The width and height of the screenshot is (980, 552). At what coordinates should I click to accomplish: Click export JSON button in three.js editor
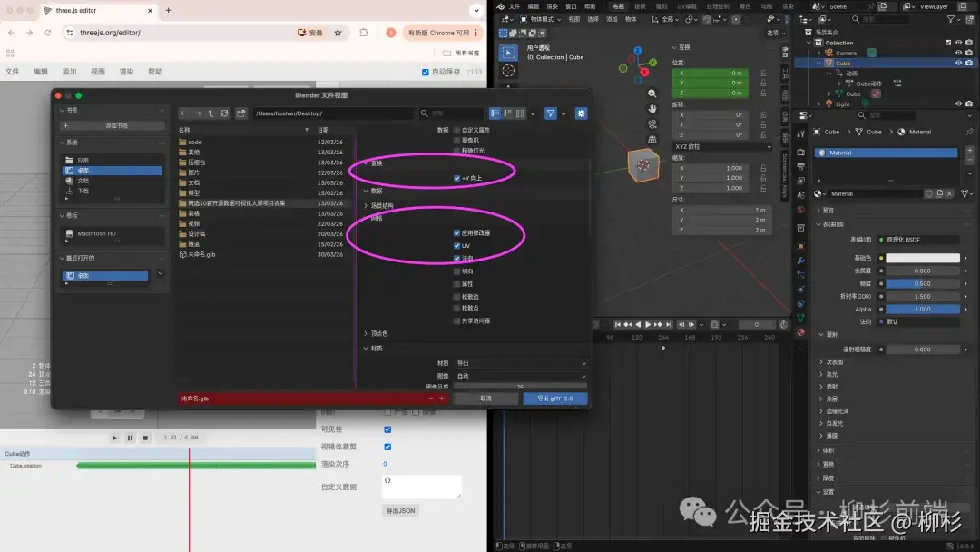click(x=400, y=511)
